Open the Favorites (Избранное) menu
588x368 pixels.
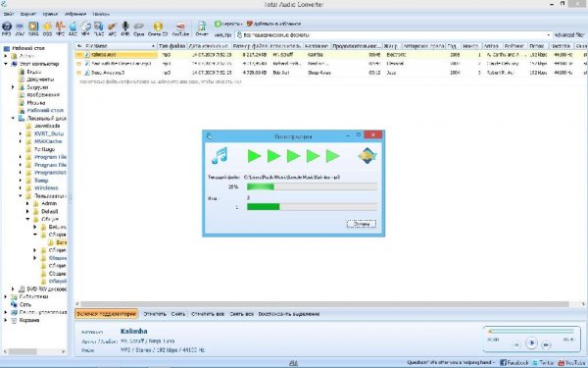[x=75, y=14]
